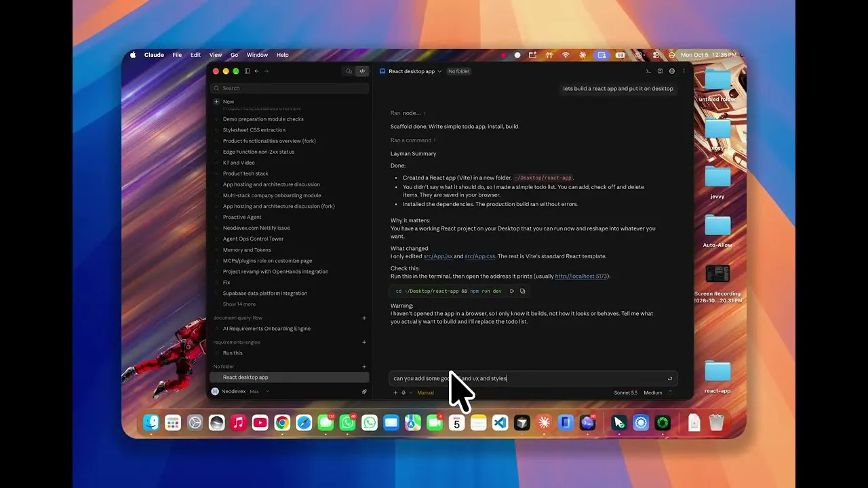Click the globe preview icon
Viewport: 868px width, 488px height.
pos(672,71)
